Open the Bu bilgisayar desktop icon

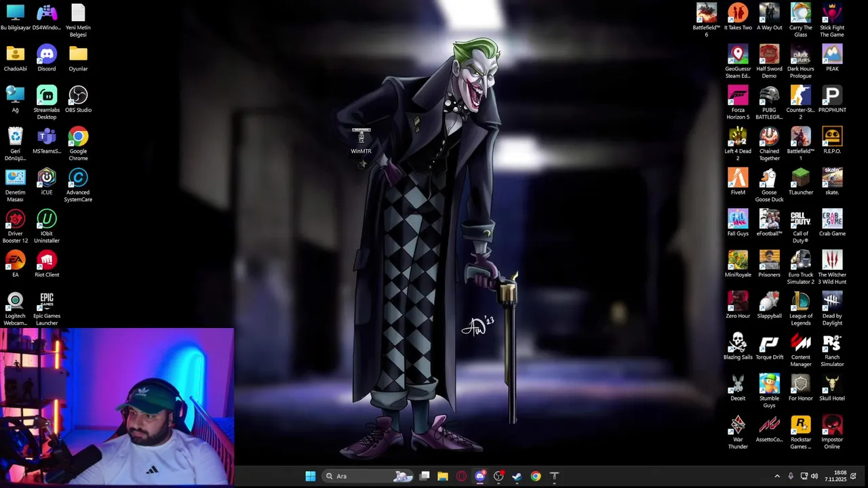[15, 18]
